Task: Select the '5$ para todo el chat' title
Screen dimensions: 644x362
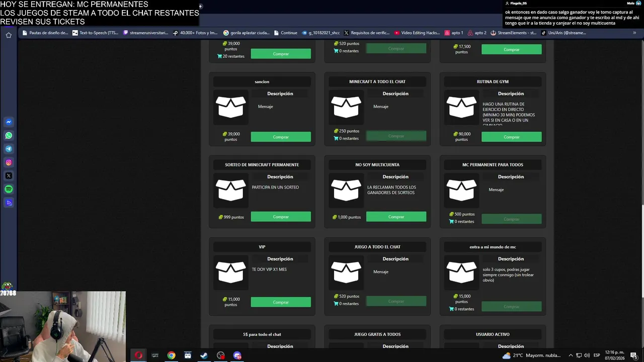Action: 262,334
